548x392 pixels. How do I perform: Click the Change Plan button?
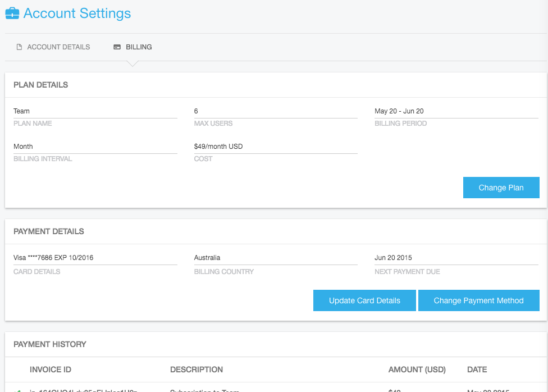(501, 188)
